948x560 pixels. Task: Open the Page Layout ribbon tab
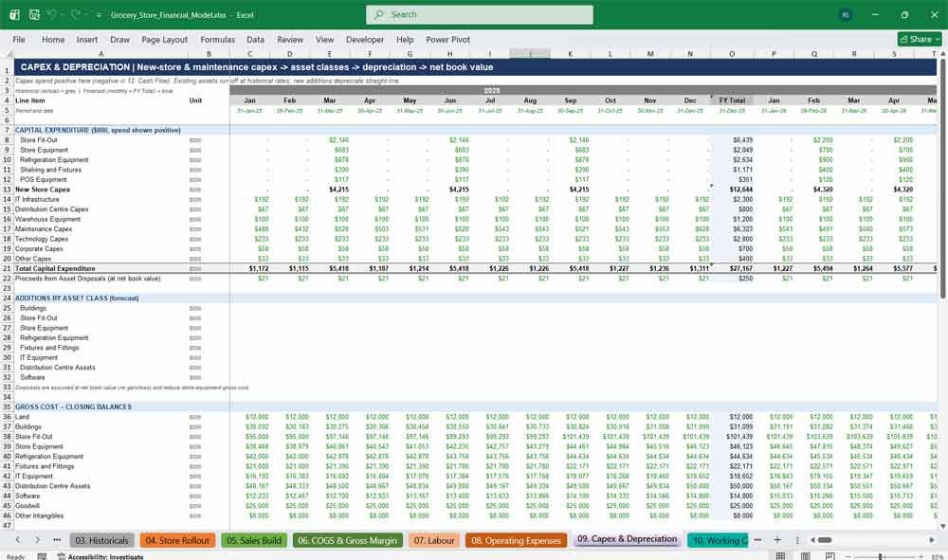point(164,39)
